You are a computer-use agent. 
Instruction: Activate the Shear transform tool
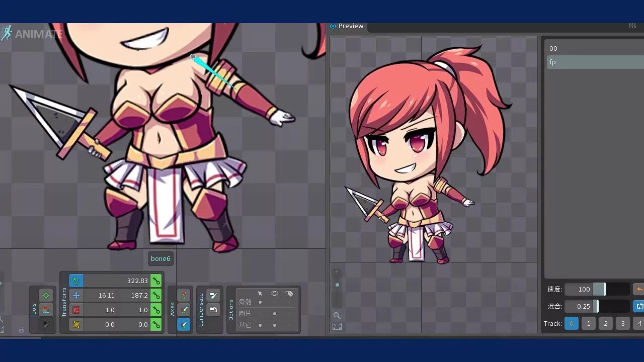[76, 324]
